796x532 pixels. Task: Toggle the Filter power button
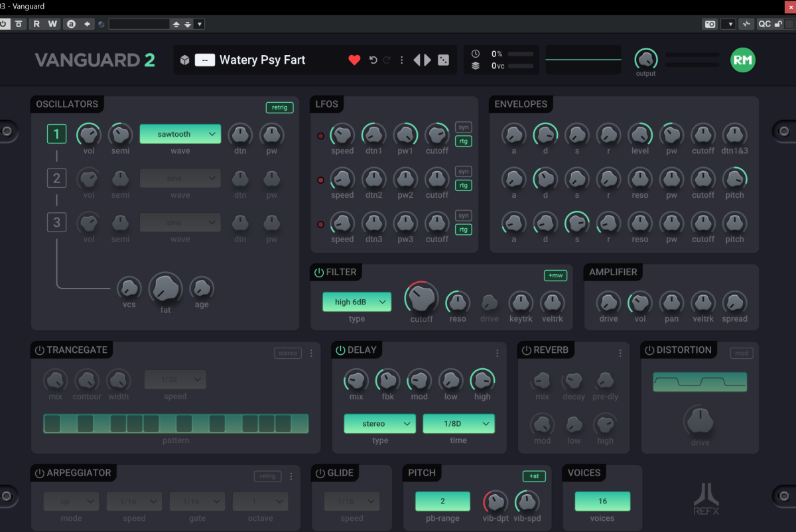click(x=319, y=273)
